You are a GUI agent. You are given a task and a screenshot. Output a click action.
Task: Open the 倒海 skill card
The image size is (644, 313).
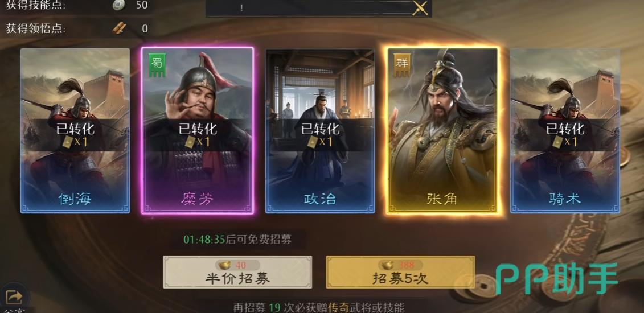tap(75, 131)
